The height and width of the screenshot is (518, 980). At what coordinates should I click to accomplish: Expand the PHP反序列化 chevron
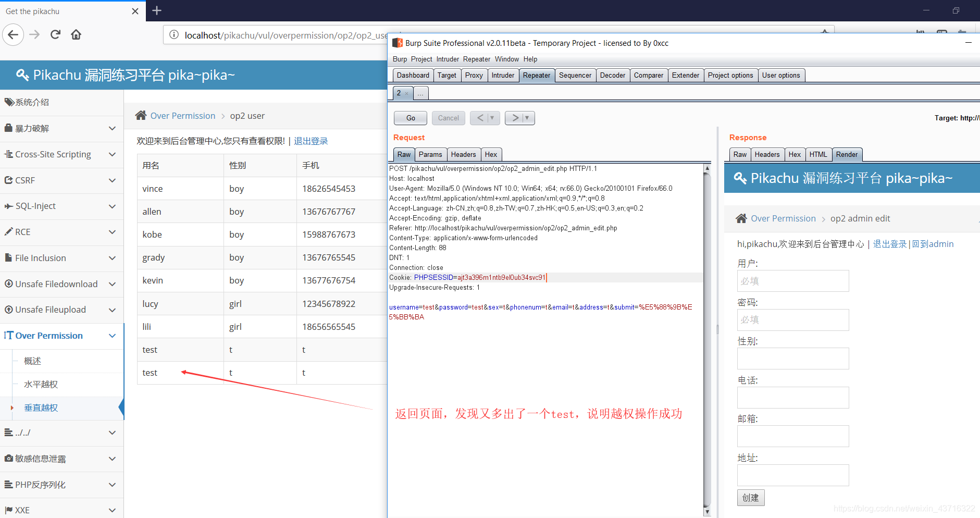pyautogui.click(x=112, y=485)
